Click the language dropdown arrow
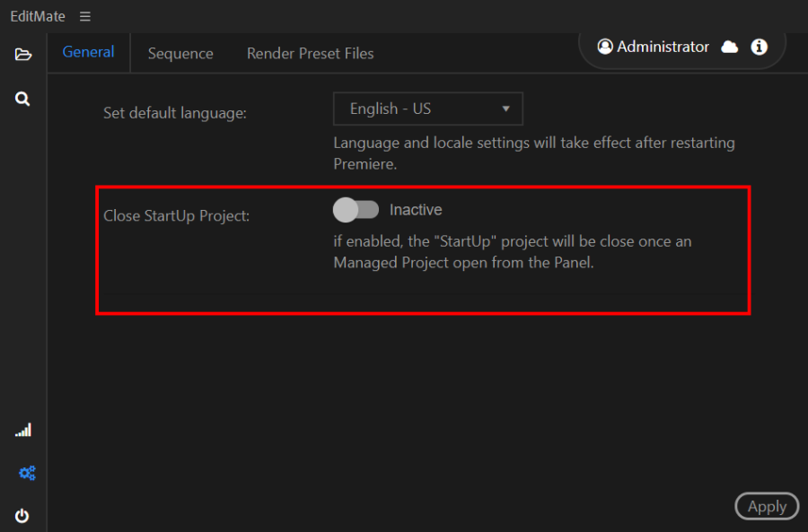808x532 pixels. (505, 109)
